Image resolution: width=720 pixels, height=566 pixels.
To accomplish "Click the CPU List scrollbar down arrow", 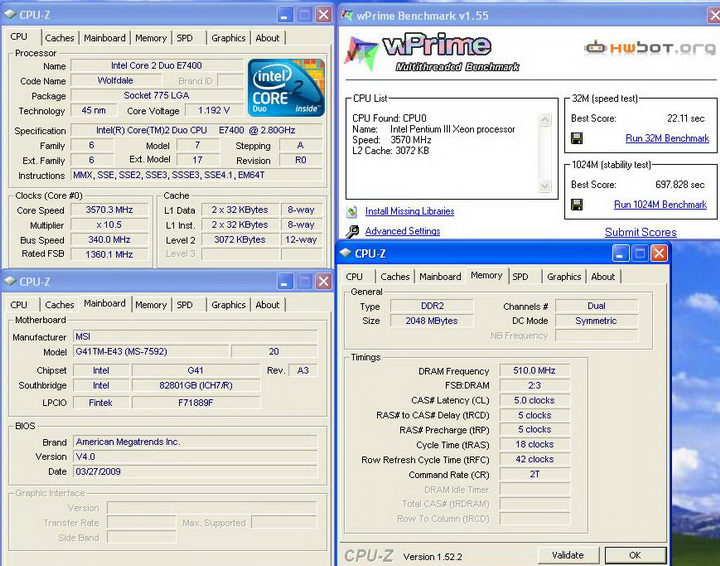I will [545, 186].
